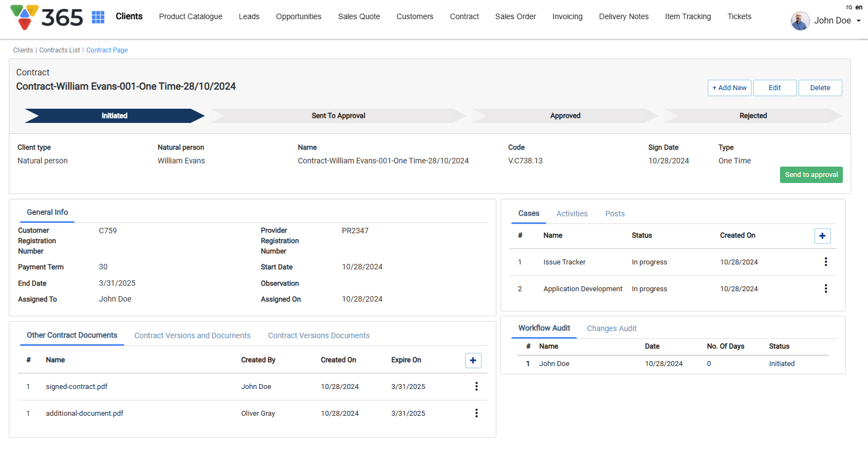Select Contract Versions and Documents tab
This screenshot has width=868, height=454.
click(x=192, y=335)
